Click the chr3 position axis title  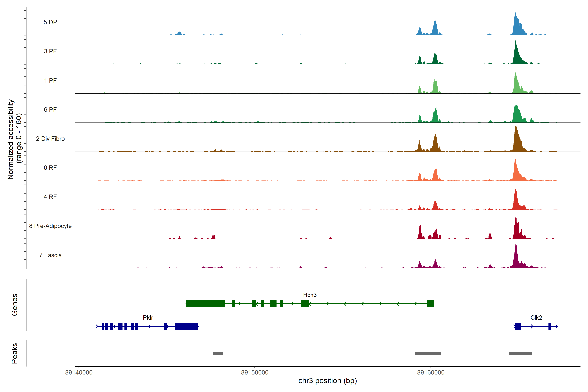pos(327,381)
